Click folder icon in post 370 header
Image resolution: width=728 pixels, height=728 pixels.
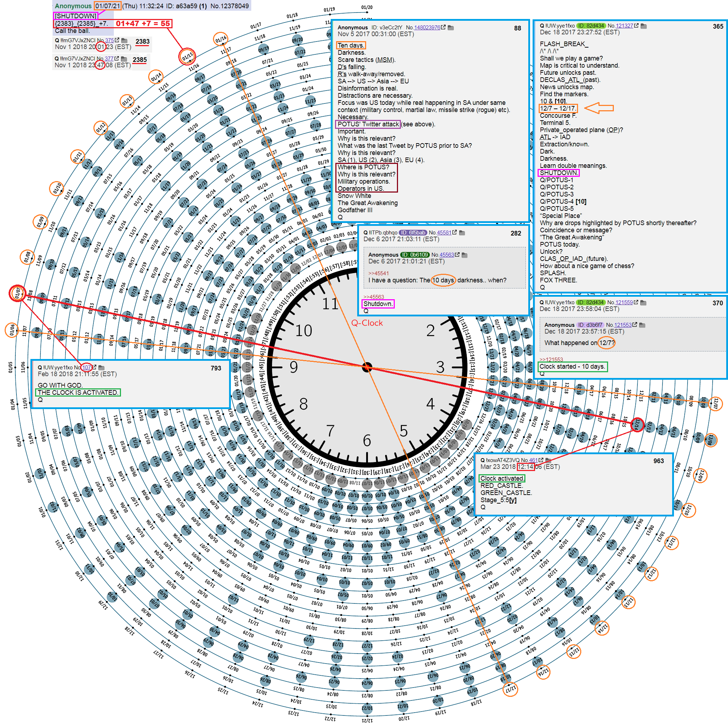click(x=643, y=302)
